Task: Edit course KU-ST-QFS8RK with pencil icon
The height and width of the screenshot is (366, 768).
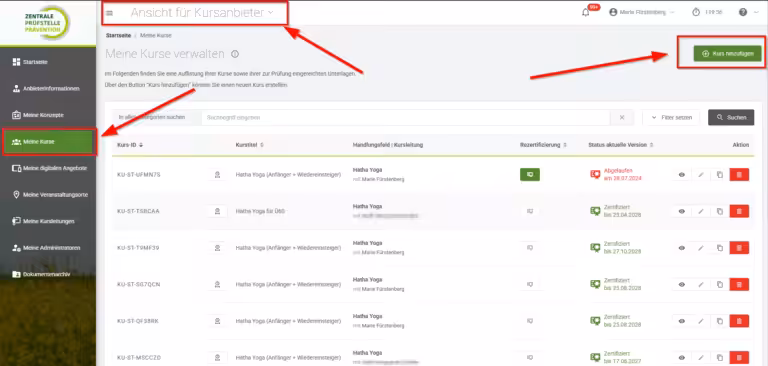Action: pos(700,321)
